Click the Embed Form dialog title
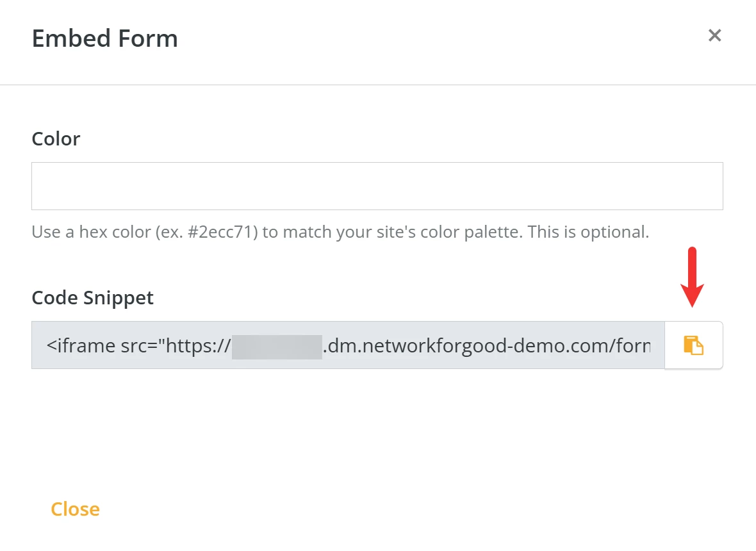Screen dimensions: 756x551 [x=104, y=38]
